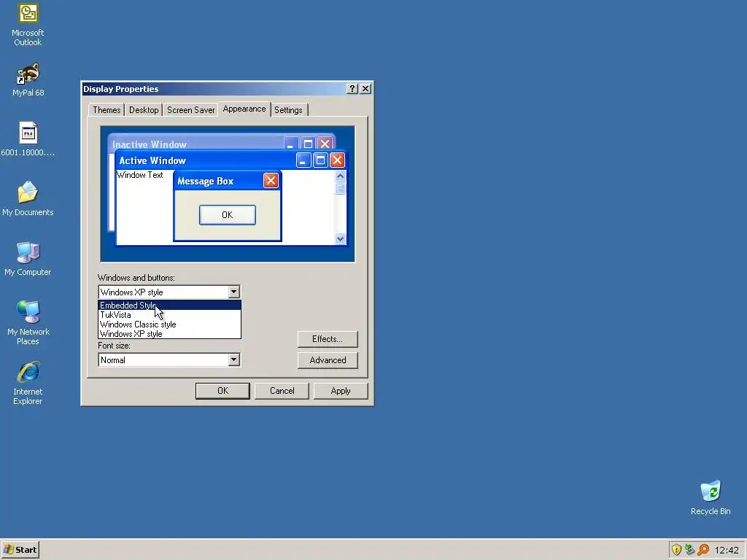
Task: Click the Active Window preview minimize icon
Action: (303, 160)
